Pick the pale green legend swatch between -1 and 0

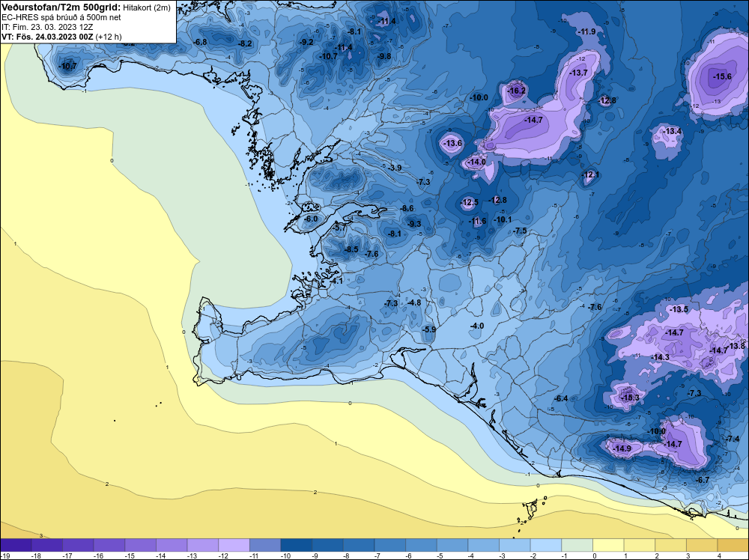pos(577,545)
